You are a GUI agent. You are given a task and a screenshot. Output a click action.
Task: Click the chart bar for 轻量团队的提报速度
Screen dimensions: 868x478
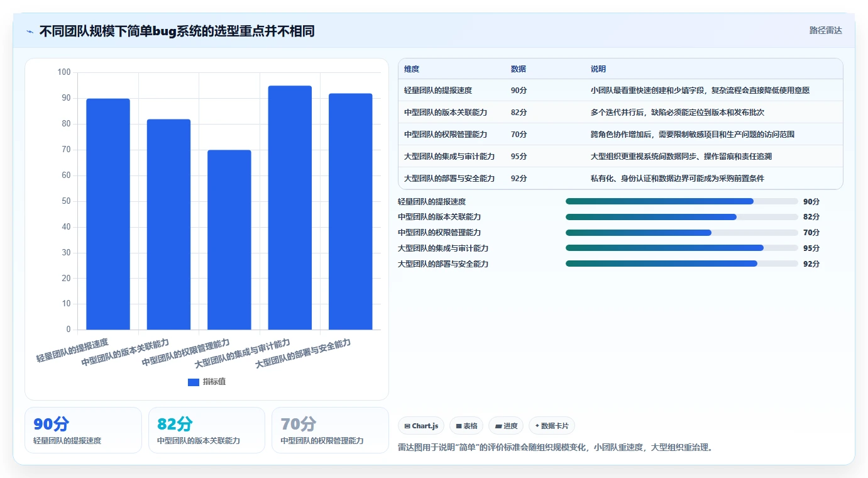pyautogui.click(x=108, y=214)
